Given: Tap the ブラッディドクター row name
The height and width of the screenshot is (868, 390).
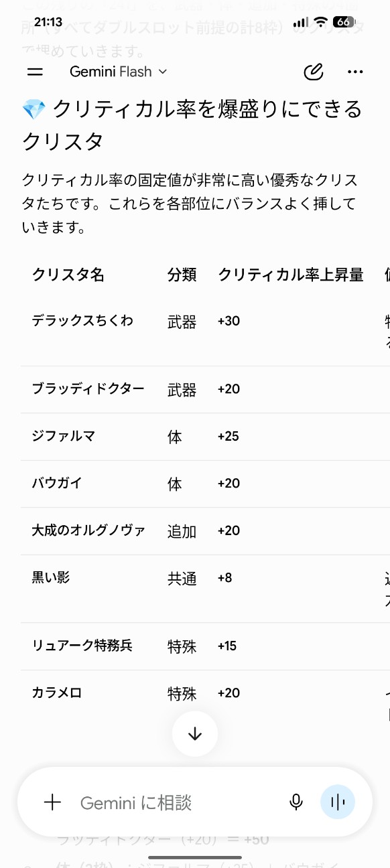Looking at the screenshot, I should (88, 388).
